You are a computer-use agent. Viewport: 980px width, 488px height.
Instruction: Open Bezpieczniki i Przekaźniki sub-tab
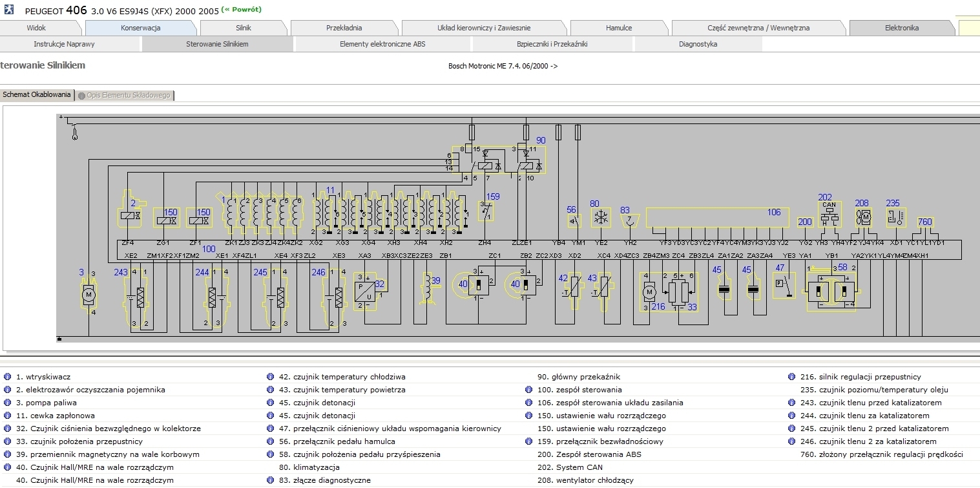click(552, 44)
